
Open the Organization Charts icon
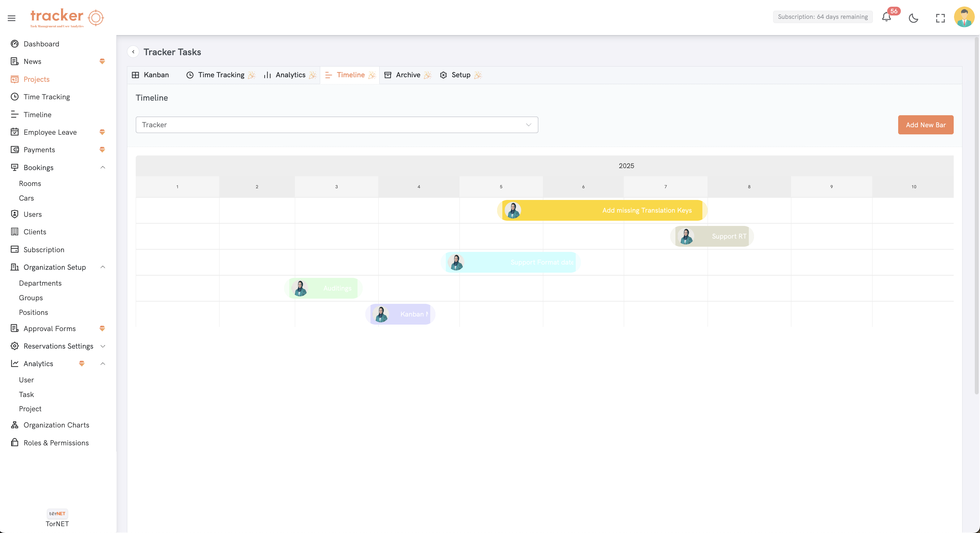[x=15, y=425]
